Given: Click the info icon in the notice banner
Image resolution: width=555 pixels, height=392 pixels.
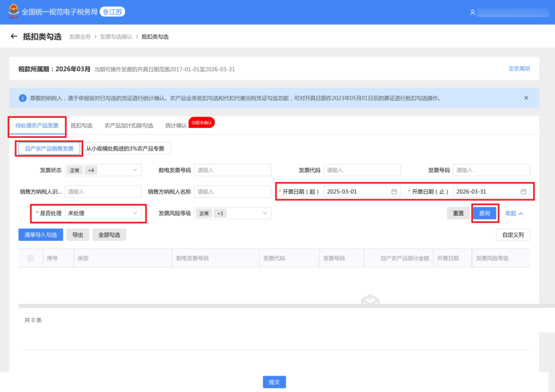Looking at the screenshot, I should pyautogui.click(x=23, y=98).
